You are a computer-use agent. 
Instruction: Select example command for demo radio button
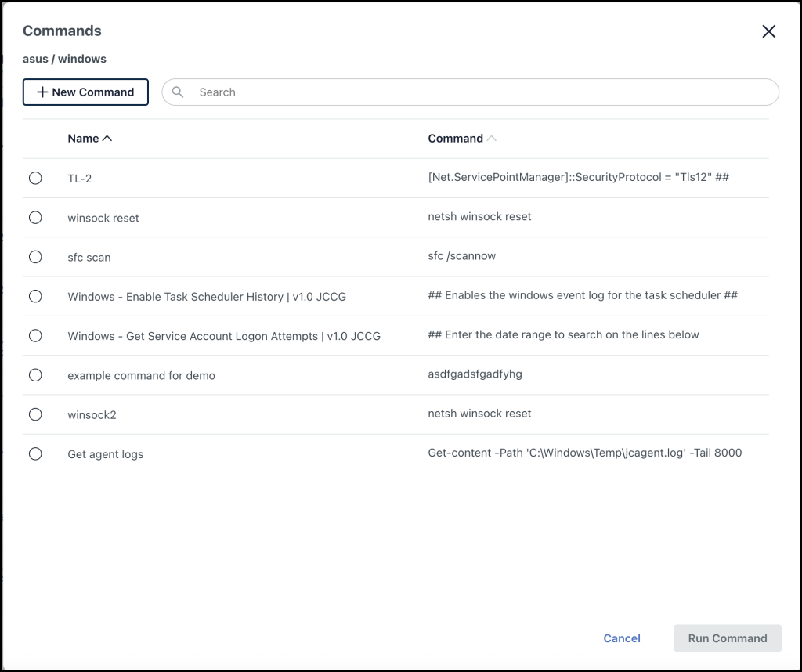35,375
